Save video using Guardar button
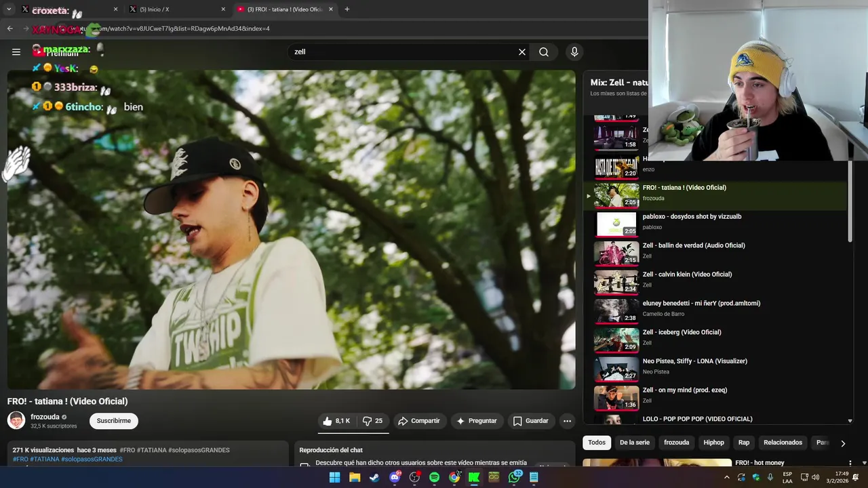The image size is (868, 488). point(530,421)
